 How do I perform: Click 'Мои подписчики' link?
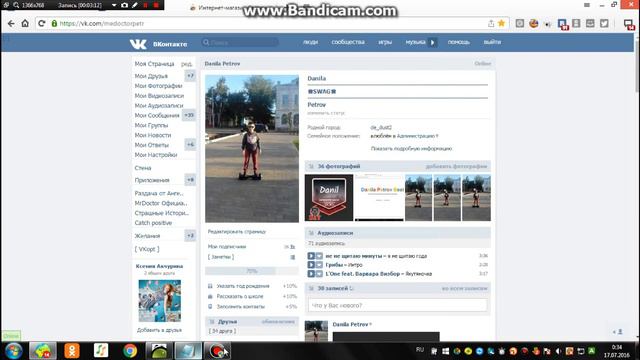(227, 247)
